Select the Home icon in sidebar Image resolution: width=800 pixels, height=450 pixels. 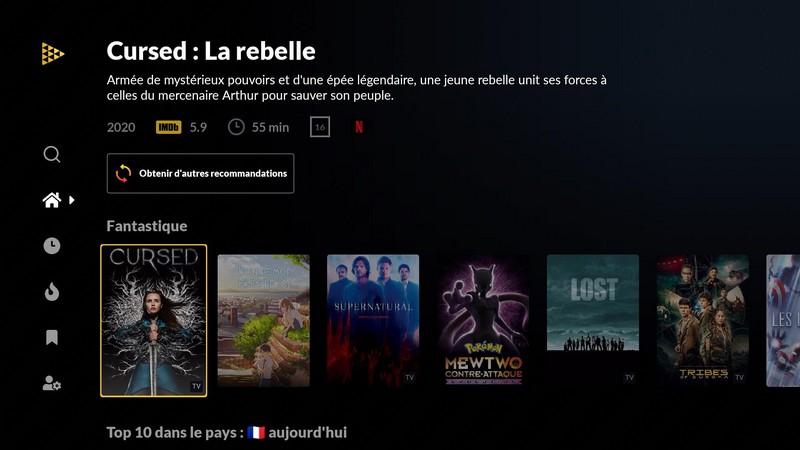click(x=52, y=200)
